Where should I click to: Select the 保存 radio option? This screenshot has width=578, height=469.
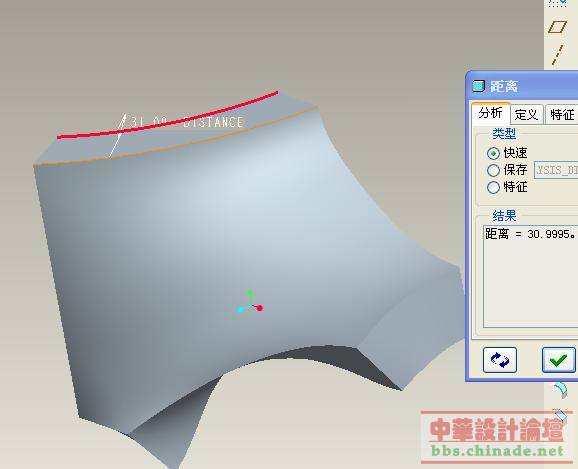pyautogui.click(x=507, y=170)
